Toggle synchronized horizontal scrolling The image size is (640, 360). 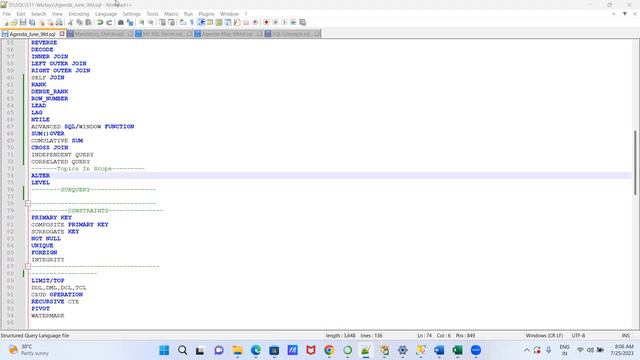click(x=171, y=22)
